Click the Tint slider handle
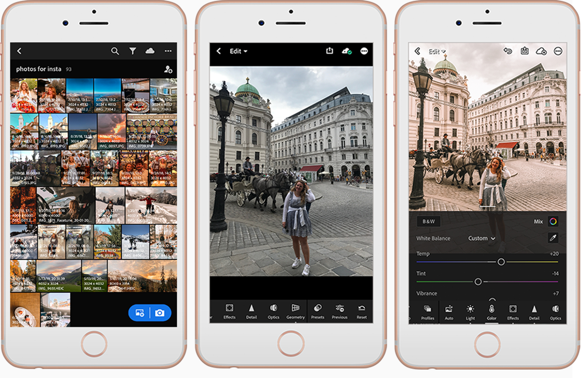The image size is (588, 378). point(478,282)
